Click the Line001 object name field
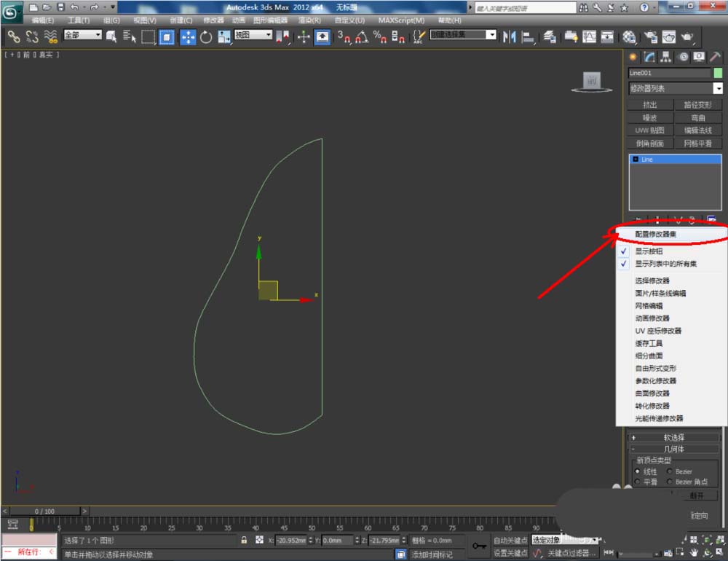 tap(668, 73)
